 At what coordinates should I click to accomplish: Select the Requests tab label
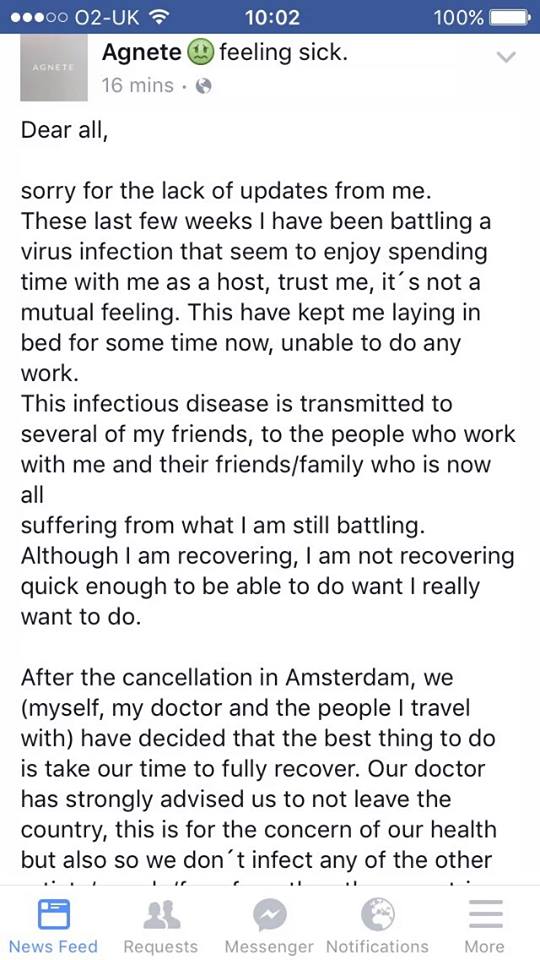click(161, 947)
